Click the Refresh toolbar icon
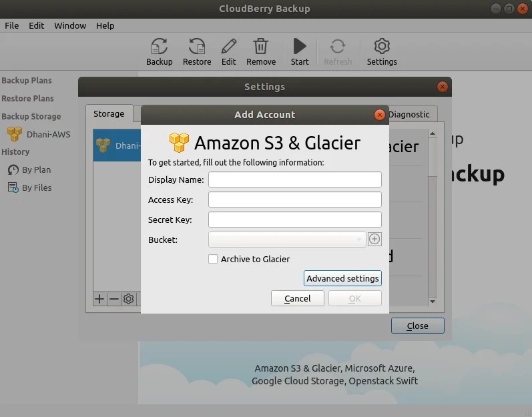 click(x=338, y=51)
